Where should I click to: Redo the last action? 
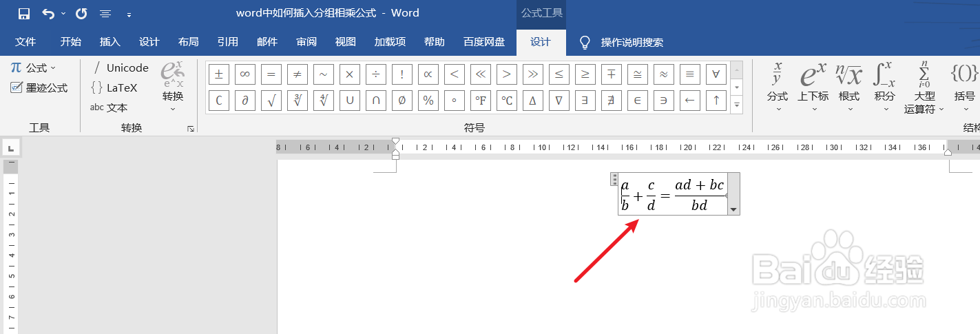tap(81, 13)
